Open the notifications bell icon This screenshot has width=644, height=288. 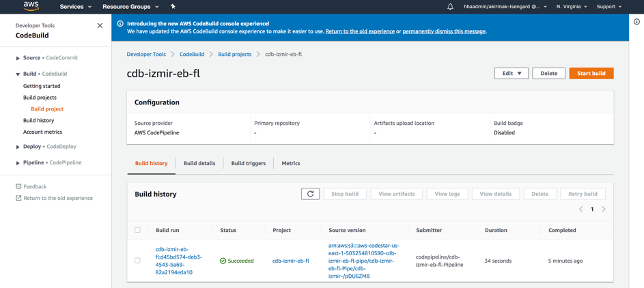pos(451,7)
